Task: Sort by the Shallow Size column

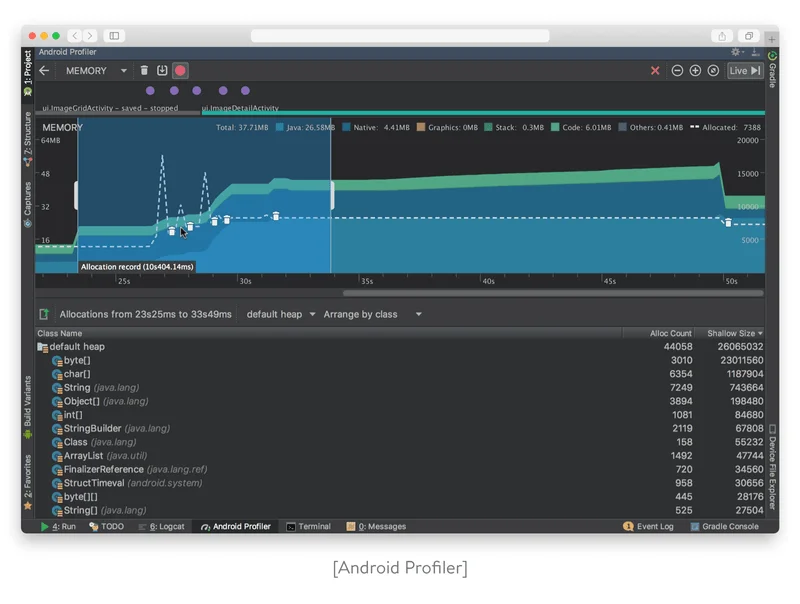Action: pyautogui.click(x=731, y=333)
